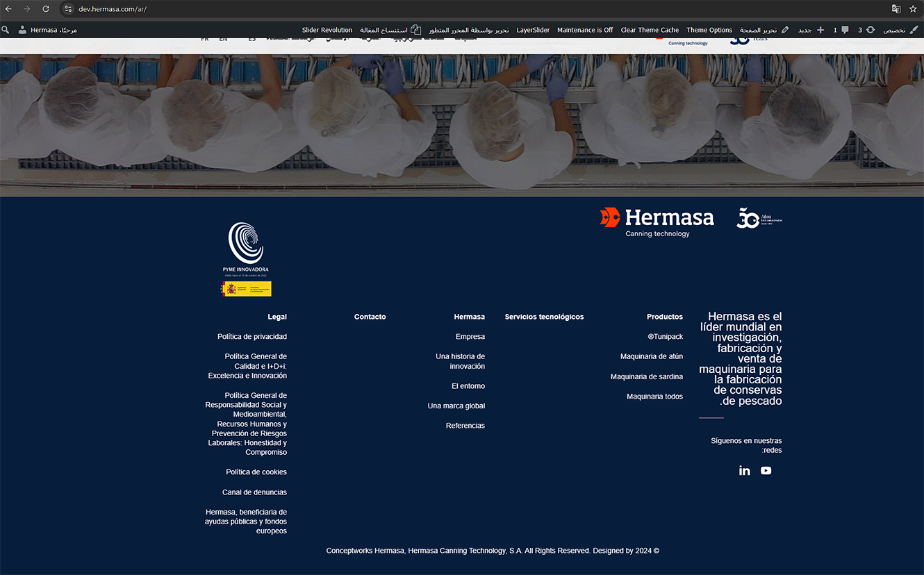
Task: Open the LinkedIn social icon in footer
Action: pyautogui.click(x=745, y=471)
